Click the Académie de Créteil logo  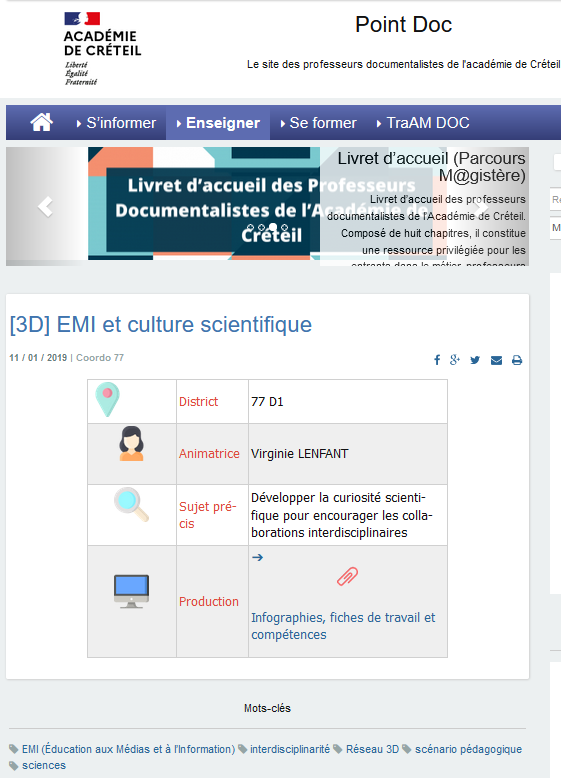click(x=102, y=49)
